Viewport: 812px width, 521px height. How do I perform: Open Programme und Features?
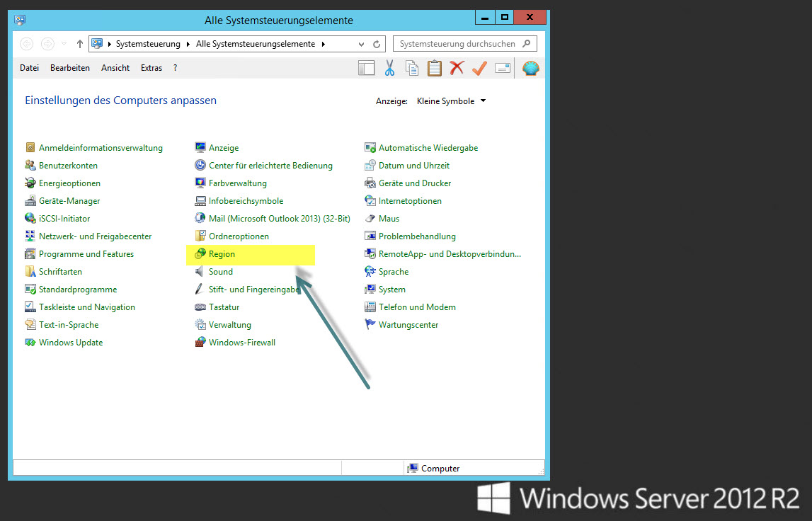(86, 253)
